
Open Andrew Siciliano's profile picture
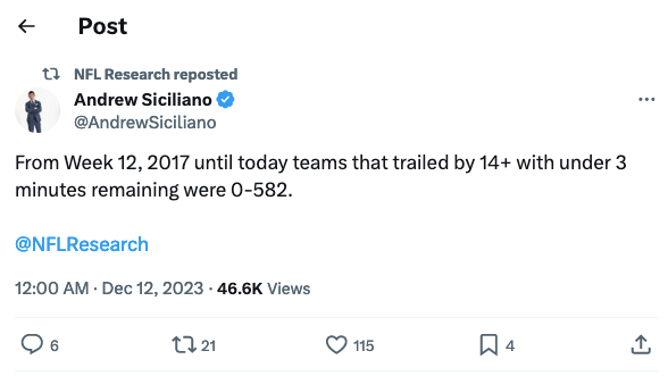(37, 110)
